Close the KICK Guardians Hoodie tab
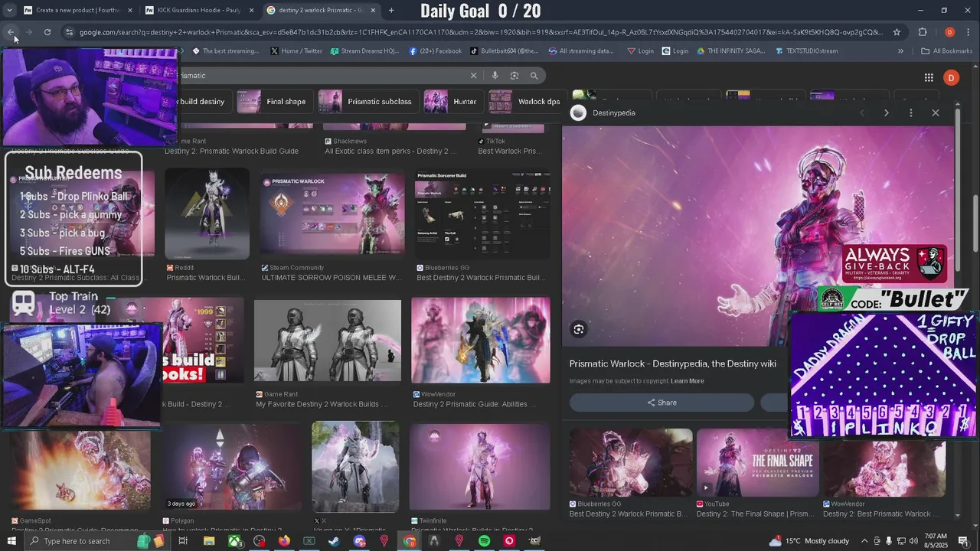Viewport: 980px width, 551px height. tap(251, 10)
